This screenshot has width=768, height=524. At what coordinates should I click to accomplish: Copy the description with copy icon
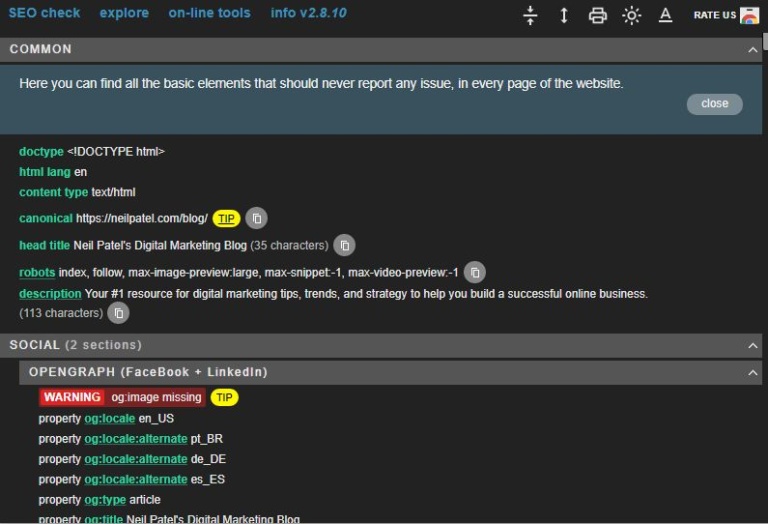pos(119,313)
